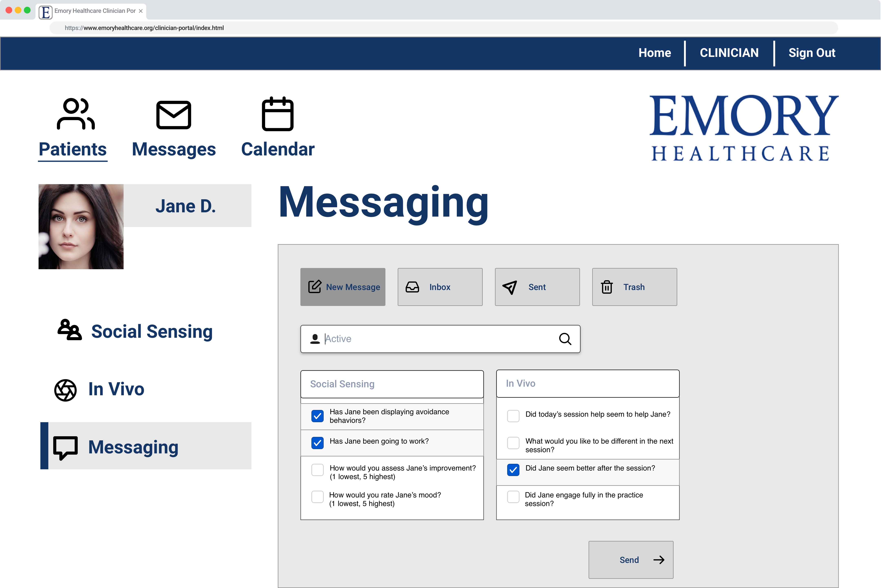Click the Emory Healthcare logo
The height and width of the screenshot is (588, 881).
744,128
